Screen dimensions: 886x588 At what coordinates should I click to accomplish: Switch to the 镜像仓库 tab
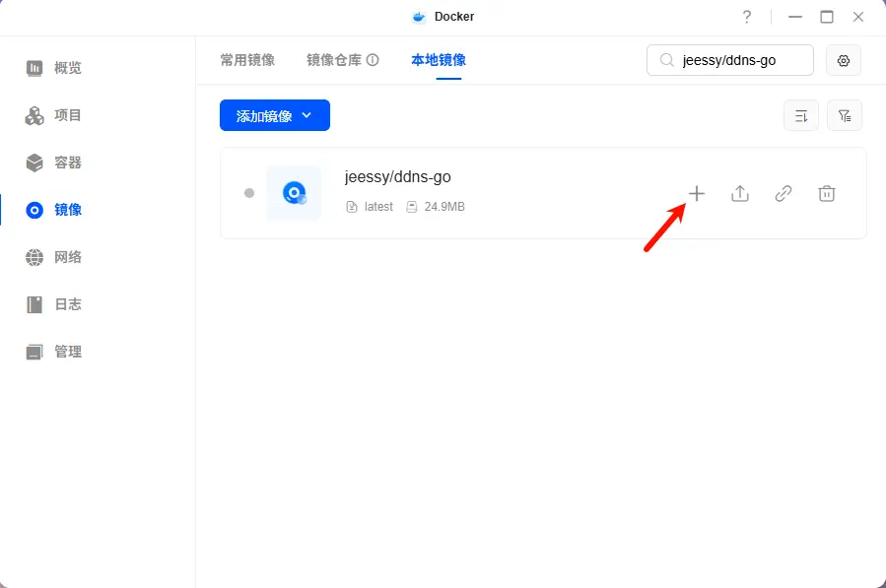tap(334, 60)
